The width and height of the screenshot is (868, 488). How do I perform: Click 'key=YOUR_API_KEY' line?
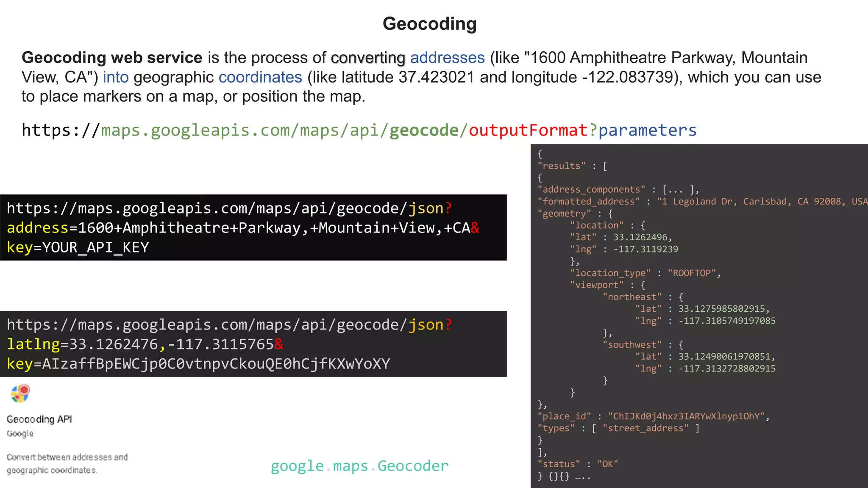[x=78, y=247]
